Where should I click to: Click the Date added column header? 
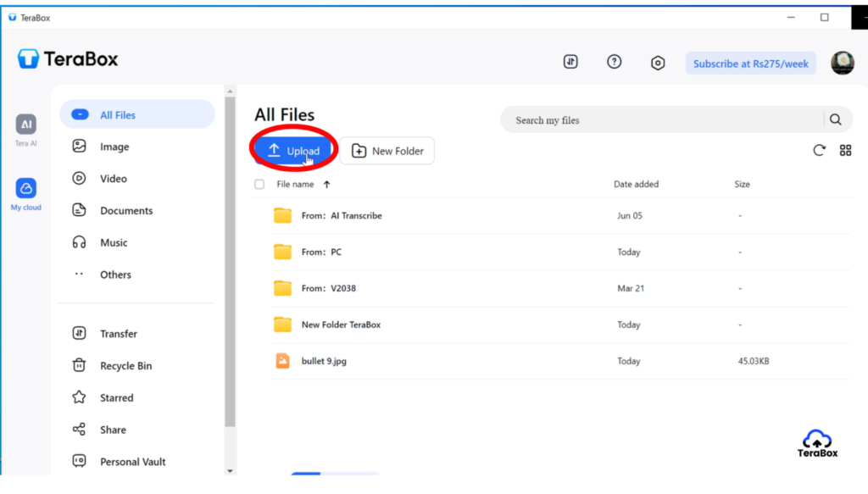(636, 184)
